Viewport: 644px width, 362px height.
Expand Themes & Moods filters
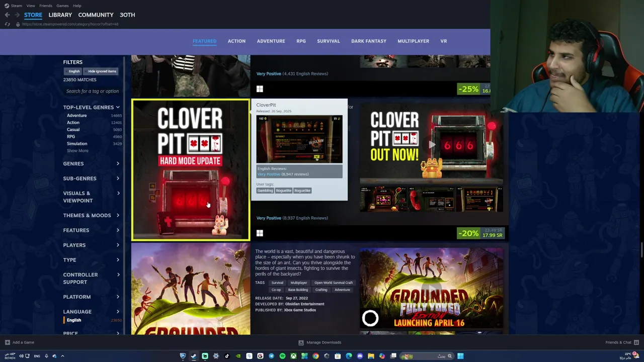click(92, 215)
